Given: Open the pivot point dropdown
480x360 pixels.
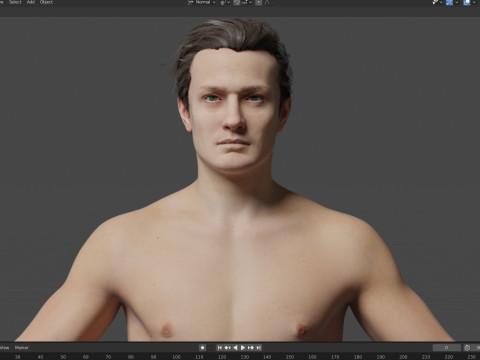Looking at the screenshot, I should tap(225, 2).
